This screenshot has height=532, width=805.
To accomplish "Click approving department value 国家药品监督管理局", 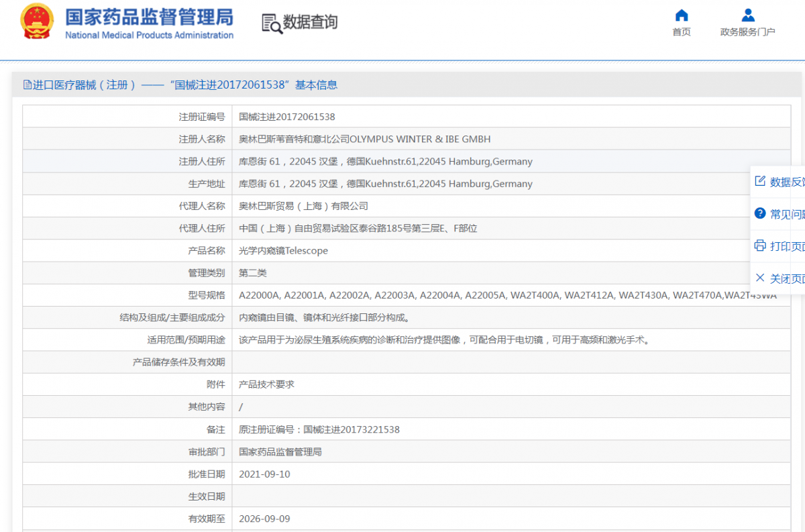I will pos(280,451).
